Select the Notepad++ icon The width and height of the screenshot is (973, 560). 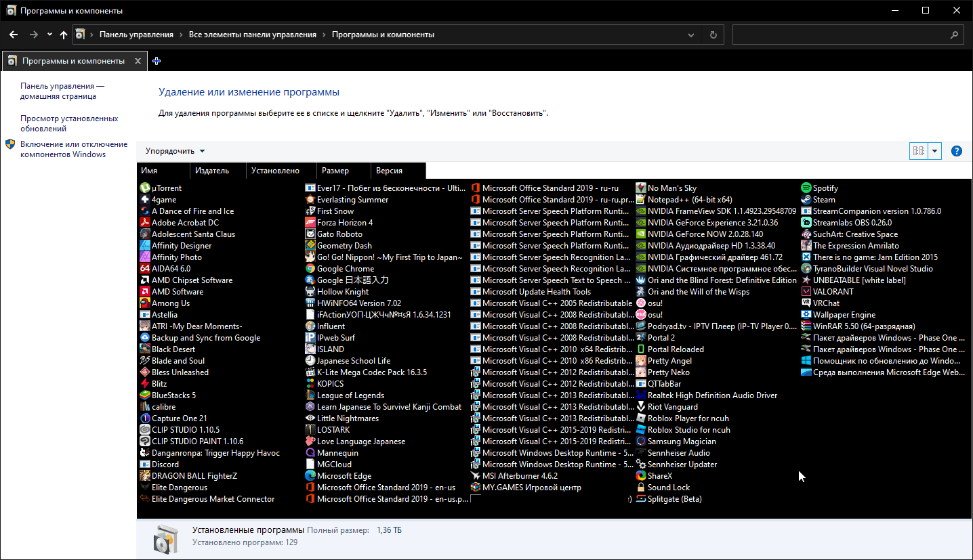tap(641, 200)
